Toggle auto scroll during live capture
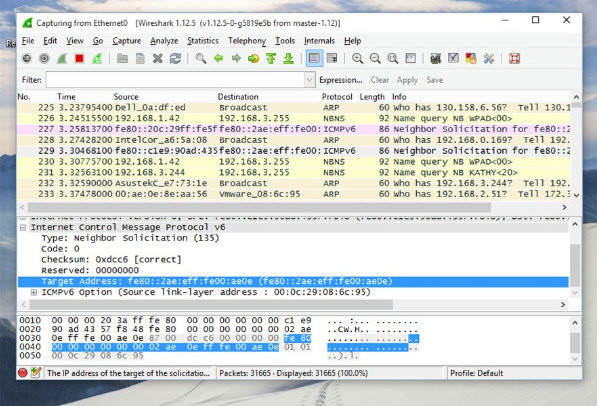 pos(332,59)
